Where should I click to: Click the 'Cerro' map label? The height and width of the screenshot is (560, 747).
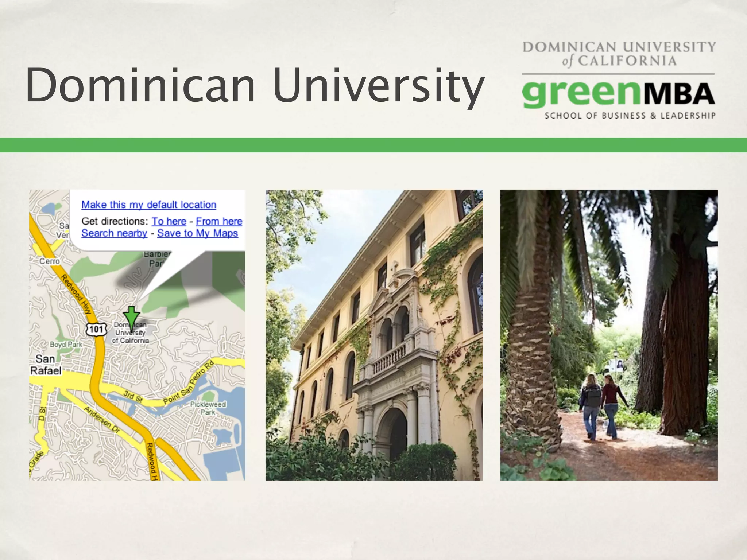coord(50,261)
